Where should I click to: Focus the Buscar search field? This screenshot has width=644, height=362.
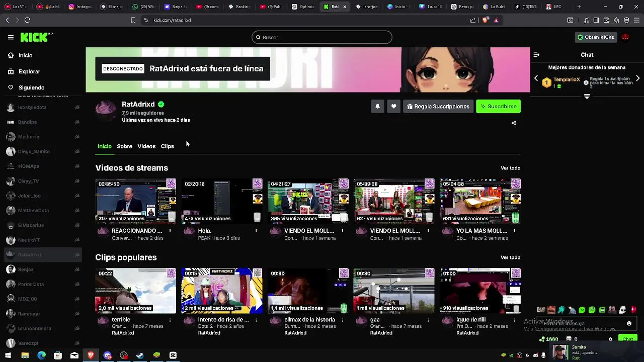pos(322,37)
